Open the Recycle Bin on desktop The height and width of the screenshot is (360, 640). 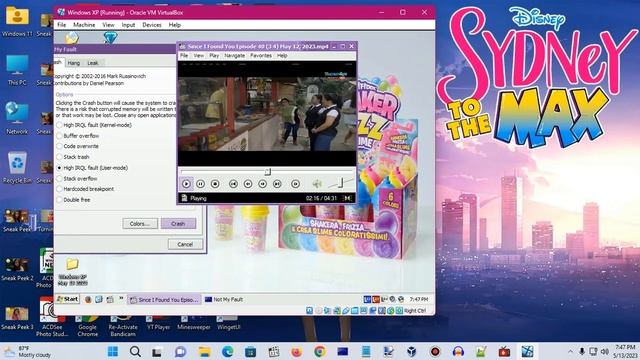(x=17, y=168)
